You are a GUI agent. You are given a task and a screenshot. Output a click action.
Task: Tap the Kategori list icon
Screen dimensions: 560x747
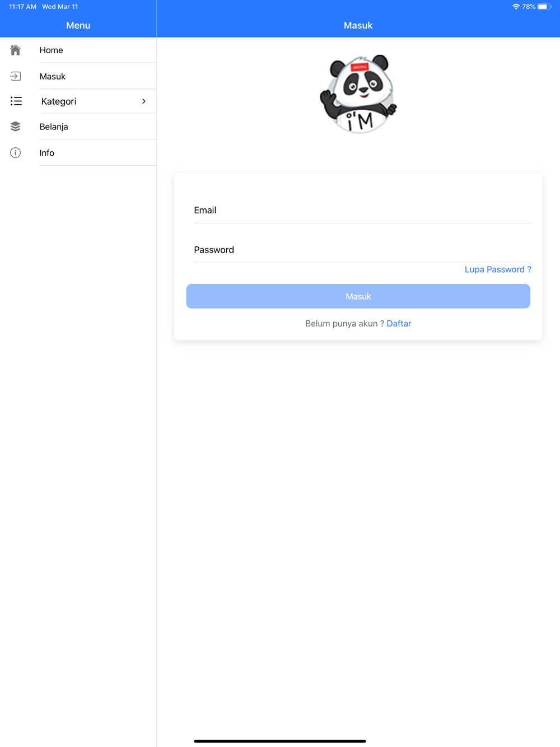[x=16, y=101]
